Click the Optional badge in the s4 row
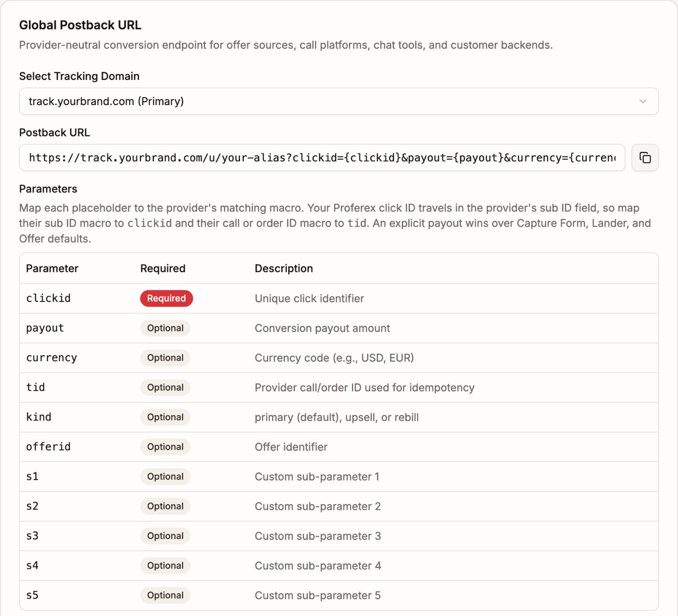The height and width of the screenshot is (616, 678). pos(165,566)
